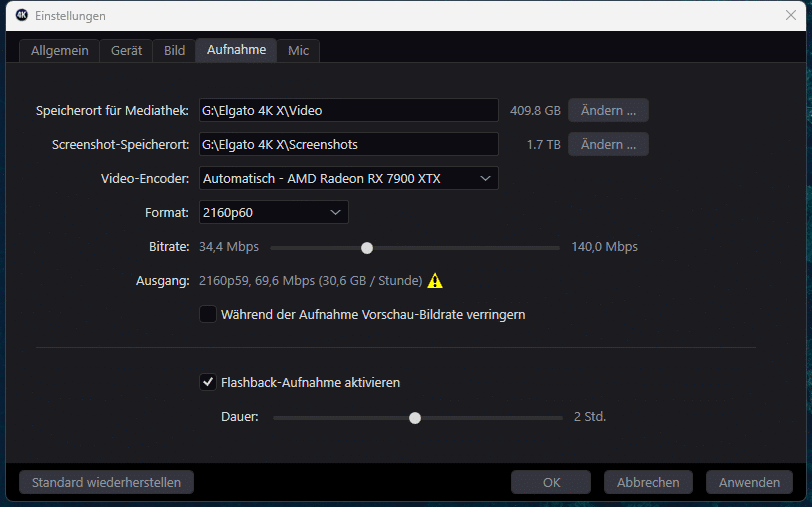Click Ändern for Screenshot-Speicherort
The width and height of the screenshot is (812, 507).
(608, 144)
